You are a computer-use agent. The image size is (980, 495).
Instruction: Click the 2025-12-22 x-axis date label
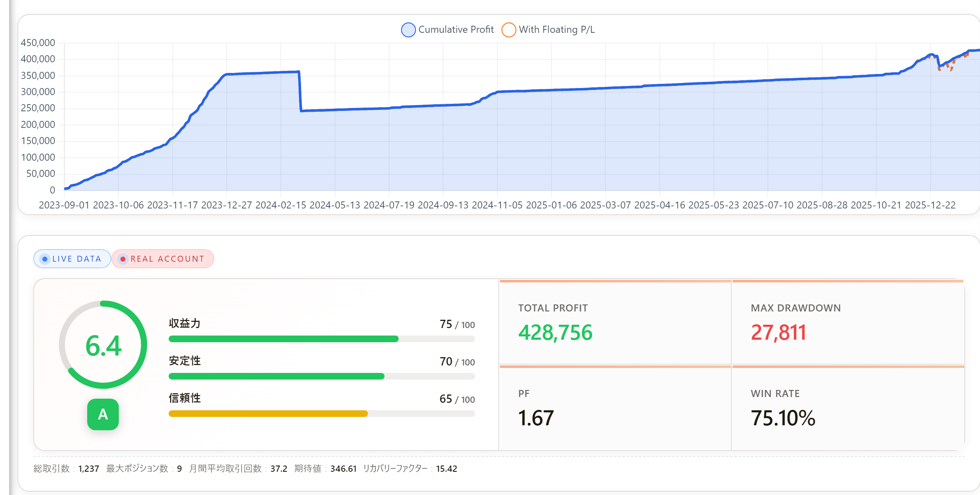(930, 205)
